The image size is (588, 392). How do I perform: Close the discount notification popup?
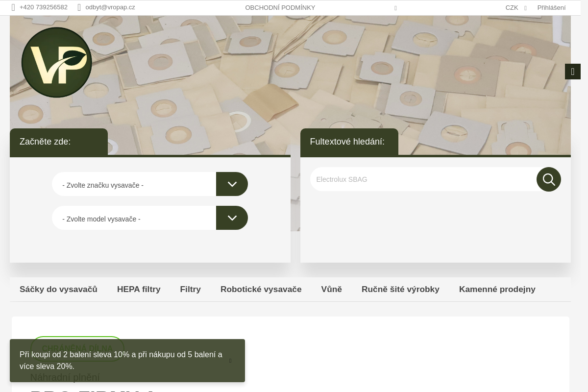click(230, 361)
